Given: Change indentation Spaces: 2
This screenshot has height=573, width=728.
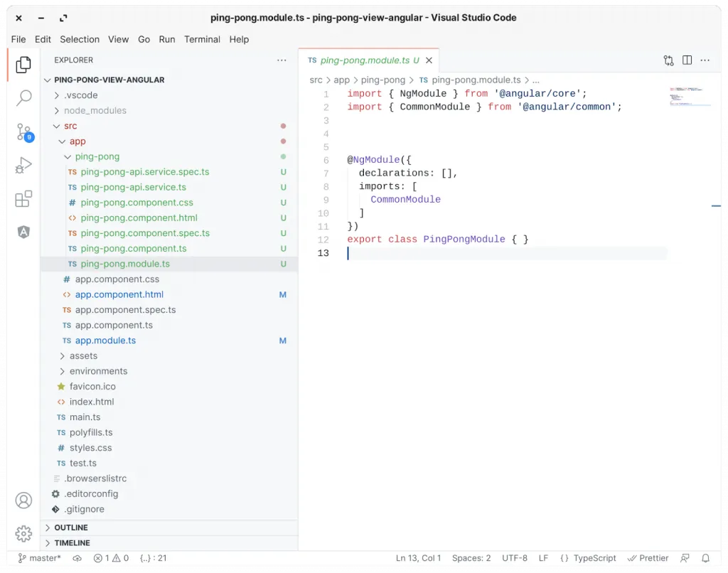Looking at the screenshot, I should coord(471,558).
